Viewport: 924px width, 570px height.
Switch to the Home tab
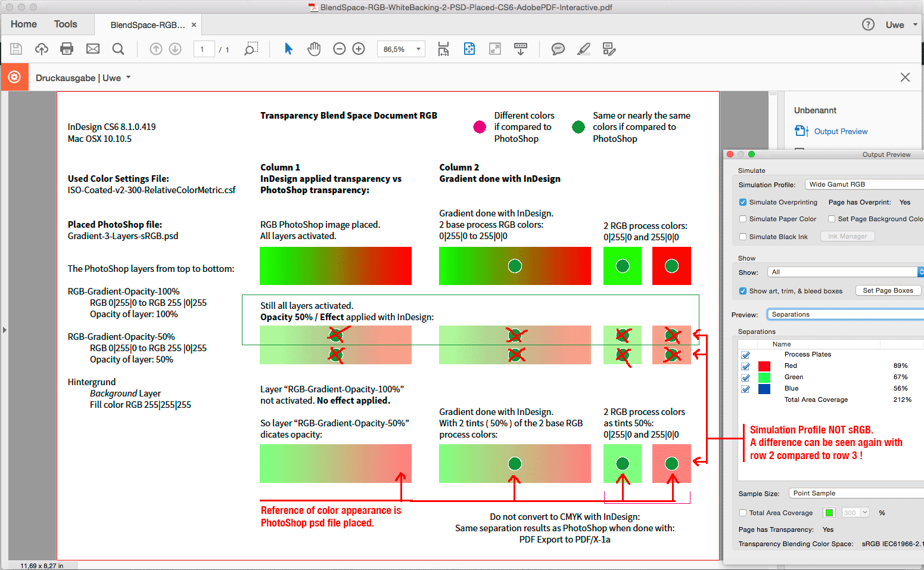[24, 24]
